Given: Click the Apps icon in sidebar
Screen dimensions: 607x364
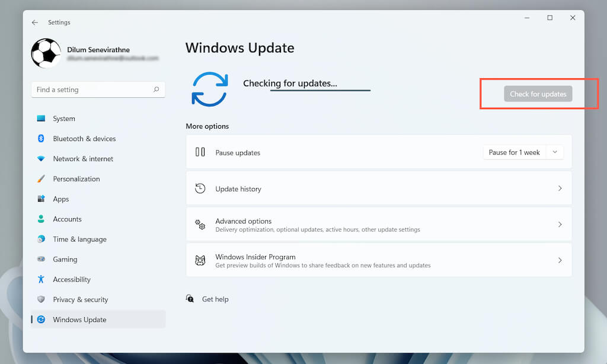Looking at the screenshot, I should [41, 199].
